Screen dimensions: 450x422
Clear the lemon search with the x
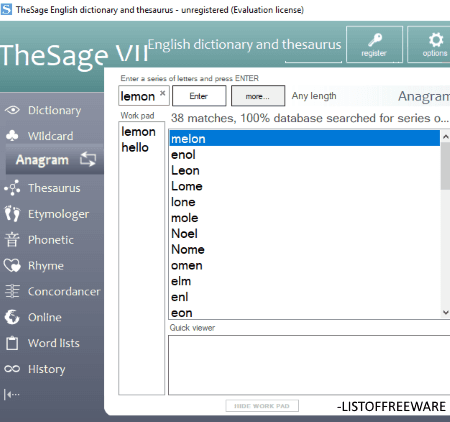[x=162, y=93]
